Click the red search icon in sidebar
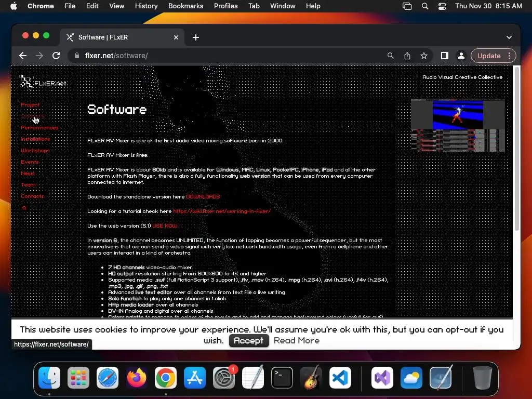The width and height of the screenshot is (532, 399). coord(24,208)
